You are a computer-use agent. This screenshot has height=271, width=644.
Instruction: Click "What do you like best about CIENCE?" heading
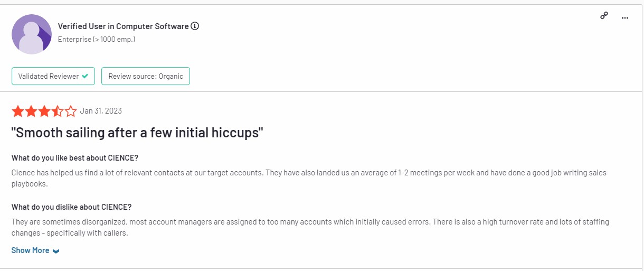coord(75,158)
